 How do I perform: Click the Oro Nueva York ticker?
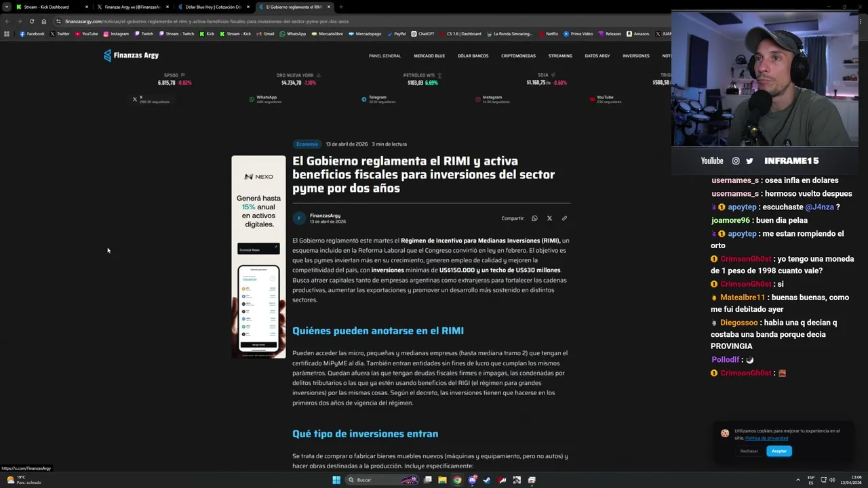point(298,79)
